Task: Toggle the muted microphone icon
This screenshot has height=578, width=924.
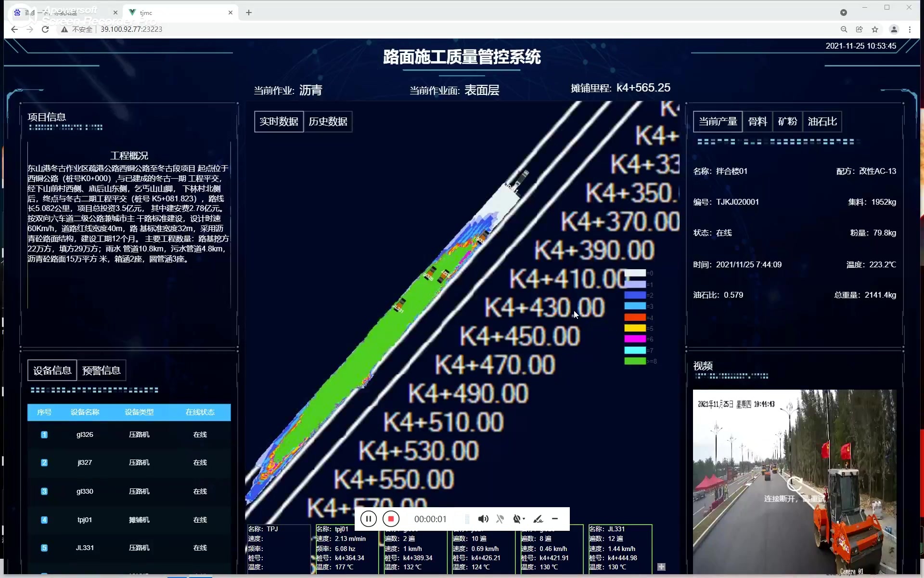Action: point(500,519)
